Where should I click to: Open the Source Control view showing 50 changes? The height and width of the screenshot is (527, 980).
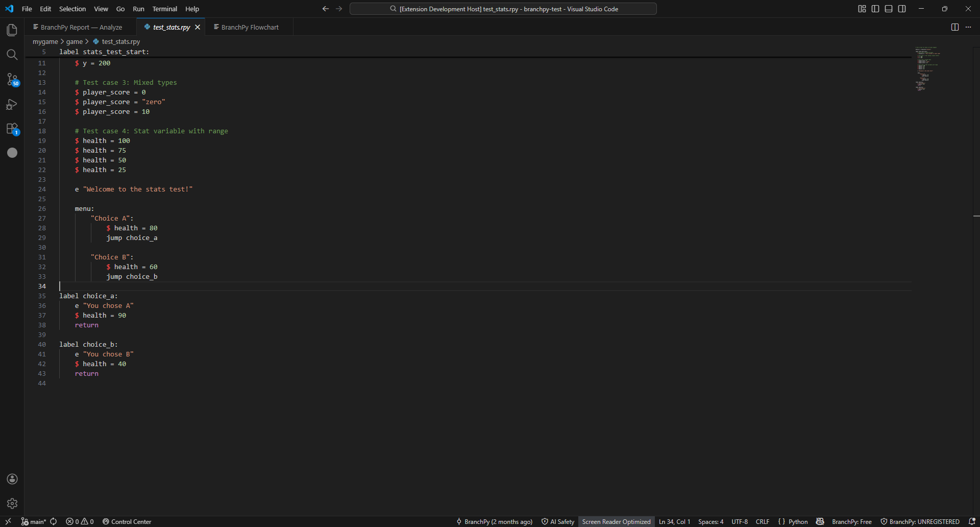pos(12,80)
